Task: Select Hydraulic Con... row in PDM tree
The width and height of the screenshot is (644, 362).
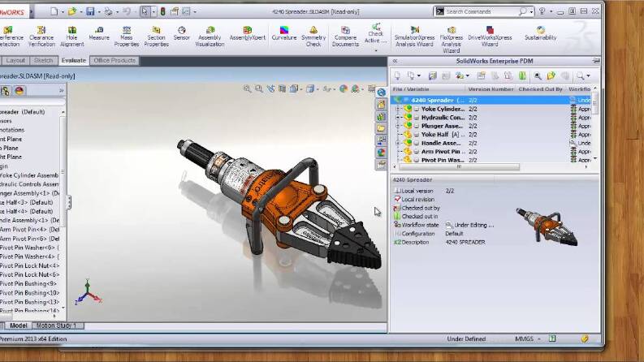Action: (491, 118)
